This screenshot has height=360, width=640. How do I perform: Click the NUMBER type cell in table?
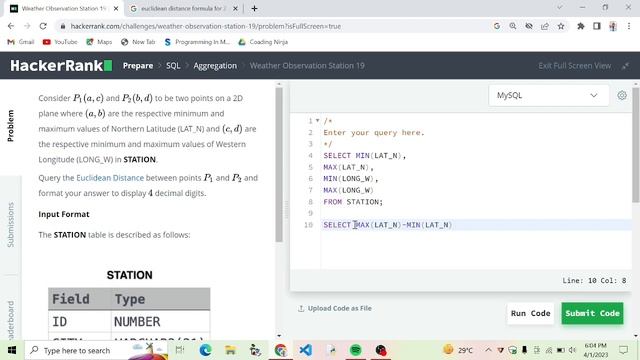[x=137, y=322]
